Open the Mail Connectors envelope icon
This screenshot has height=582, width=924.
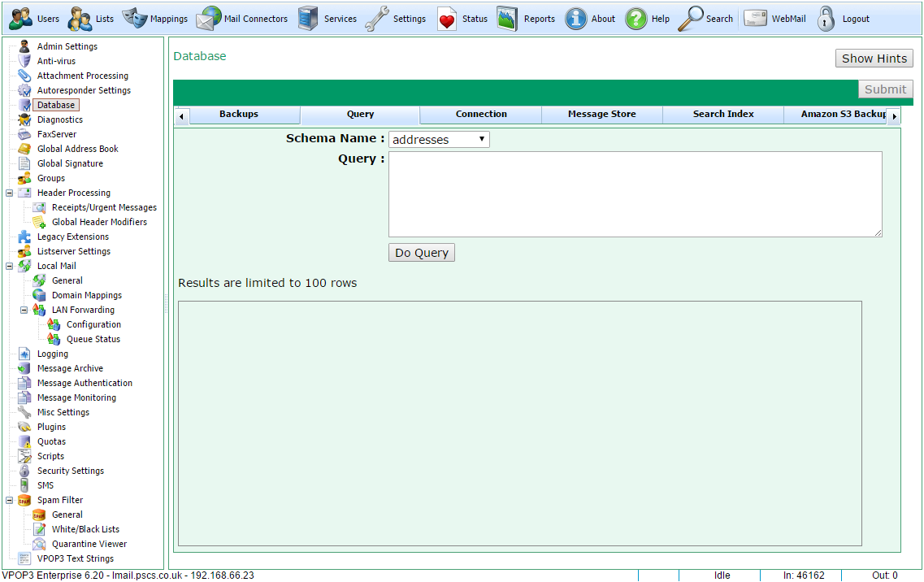(x=208, y=19)
